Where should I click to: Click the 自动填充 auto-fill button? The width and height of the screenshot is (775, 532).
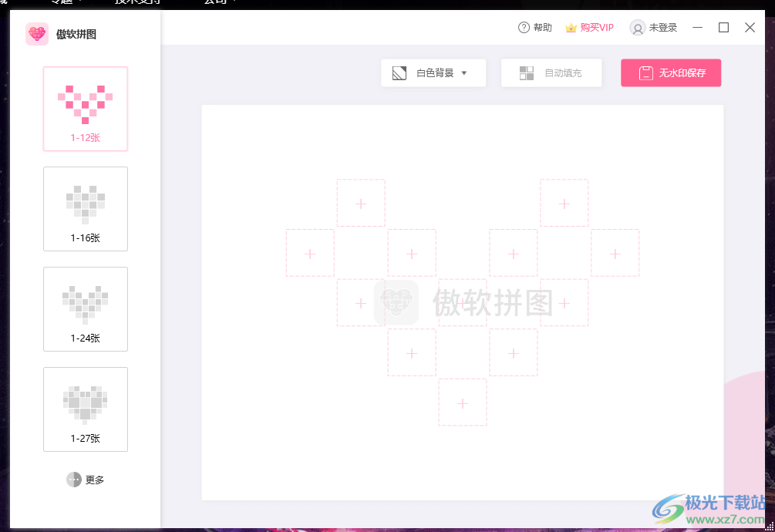tap(551, 72)
